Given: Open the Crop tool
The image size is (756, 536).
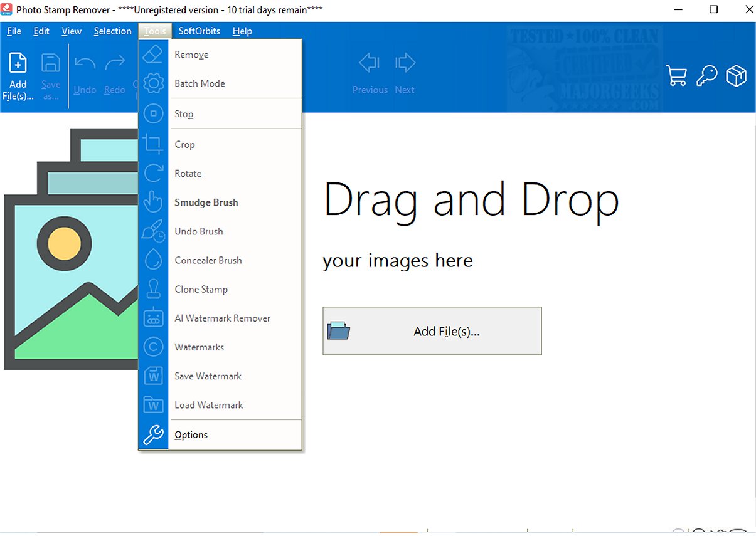Looking at the screenshot, I should click(x=184, y=144).
